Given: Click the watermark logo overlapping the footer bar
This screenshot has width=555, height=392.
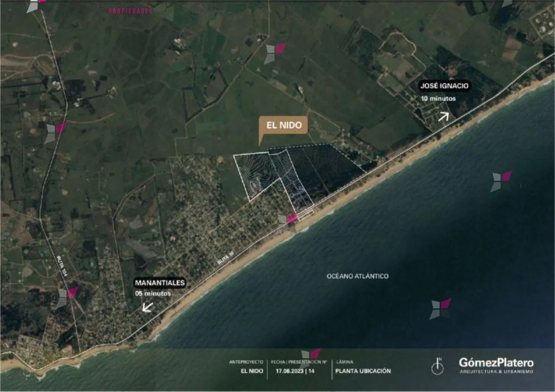Looking at the screenshot, I should click(311, 355).
